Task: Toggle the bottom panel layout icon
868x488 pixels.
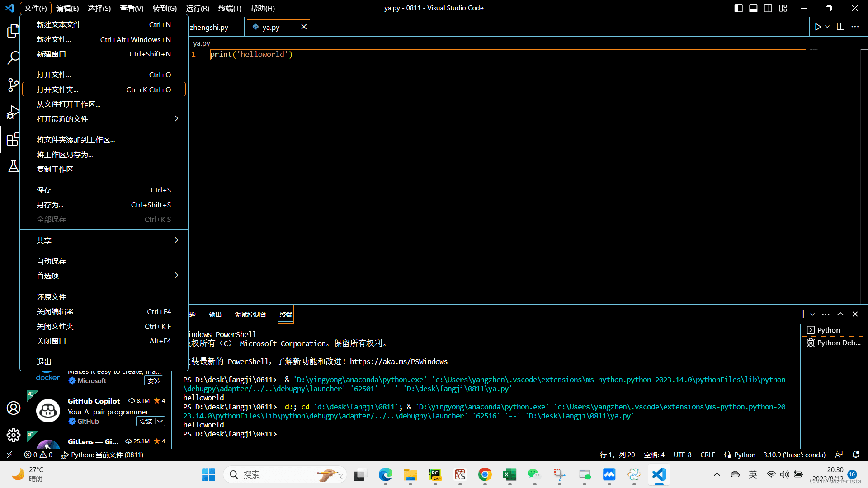Action: tap(753, 8)
